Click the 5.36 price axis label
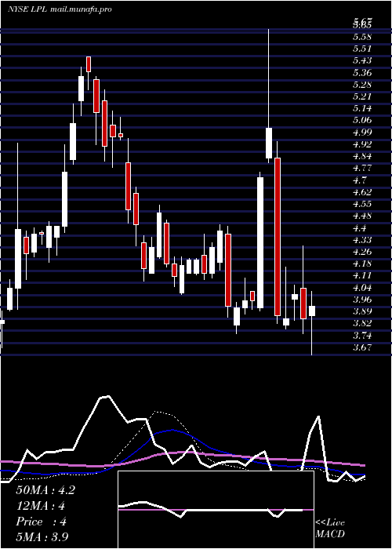The image size is (392, 549). pos(362,72)
